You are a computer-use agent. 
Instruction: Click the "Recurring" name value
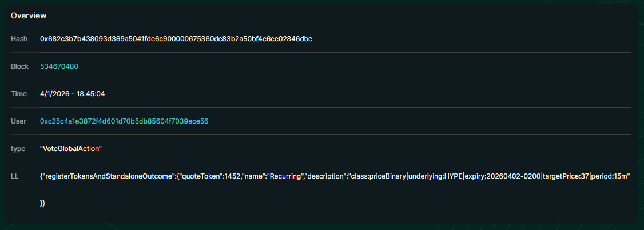[x=284, y=176]
